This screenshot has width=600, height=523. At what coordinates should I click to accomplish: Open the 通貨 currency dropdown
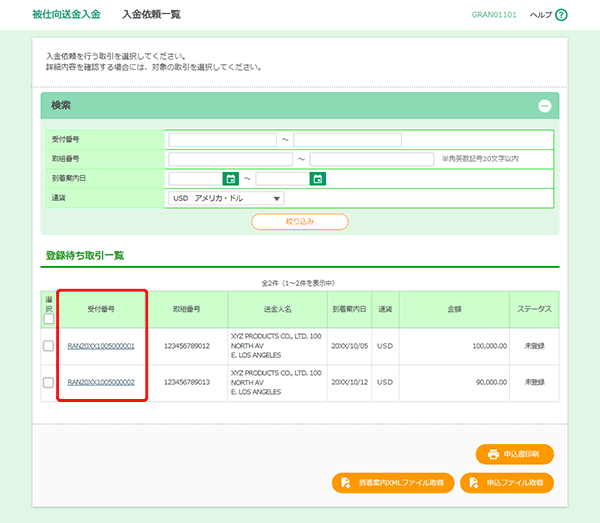(227, 198)
